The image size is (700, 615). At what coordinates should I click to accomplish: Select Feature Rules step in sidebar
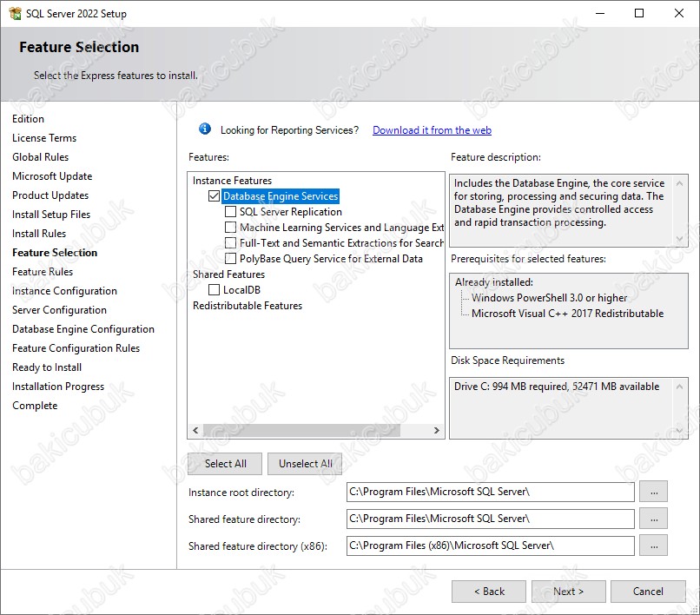[x=43, y=272]
